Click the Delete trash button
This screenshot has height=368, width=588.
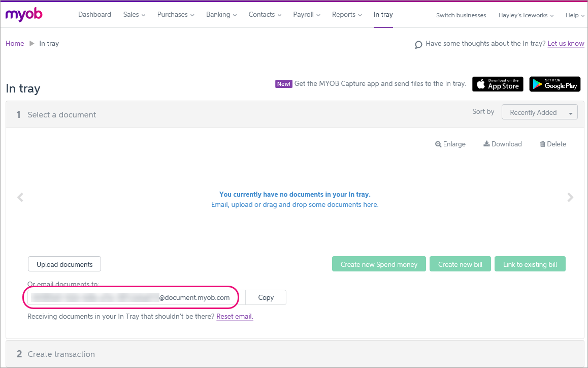tap(553, 144)
